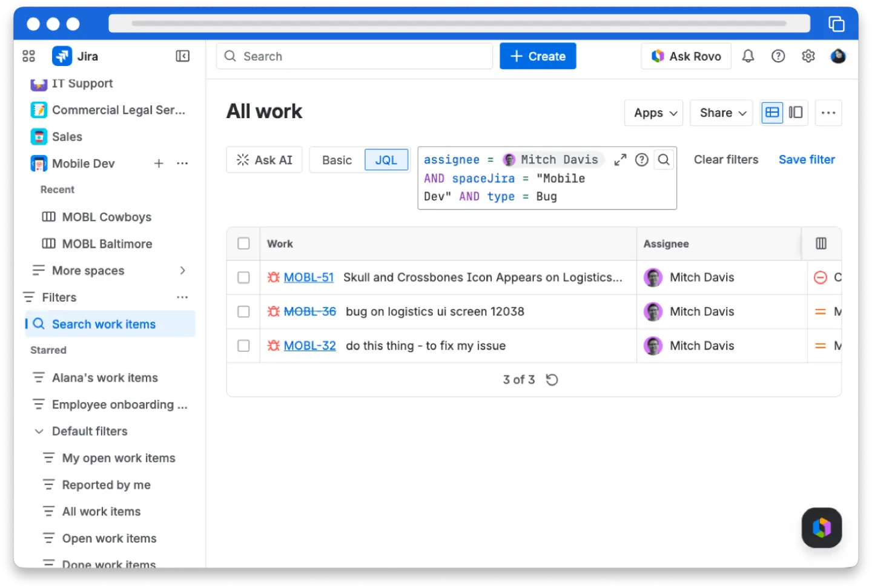Click the Create button

pyautogui.click(x=538, y=56)
